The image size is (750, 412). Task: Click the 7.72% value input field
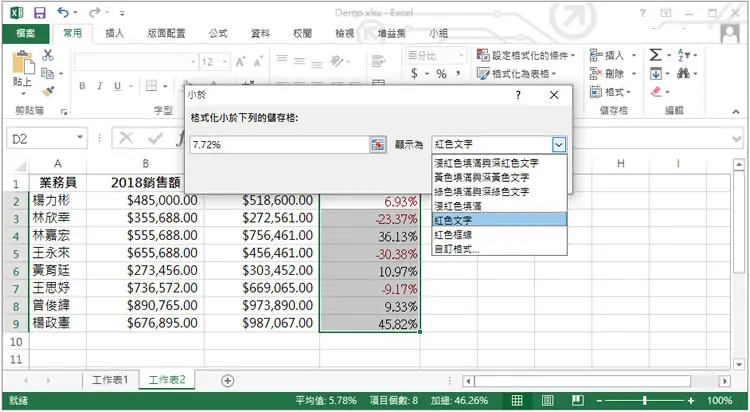[x=279, y=145]
